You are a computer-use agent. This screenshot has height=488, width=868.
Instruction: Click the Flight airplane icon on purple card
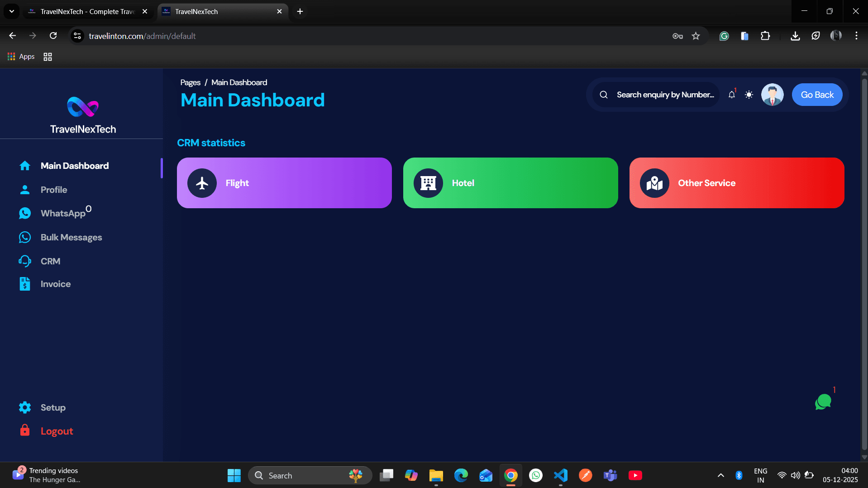(x=202, y=183)
